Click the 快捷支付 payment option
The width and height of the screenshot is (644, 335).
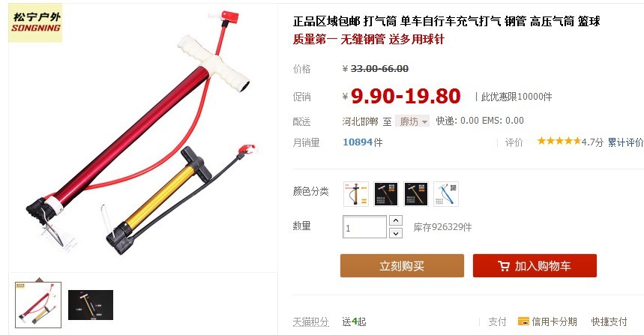[x=609, y=322]
